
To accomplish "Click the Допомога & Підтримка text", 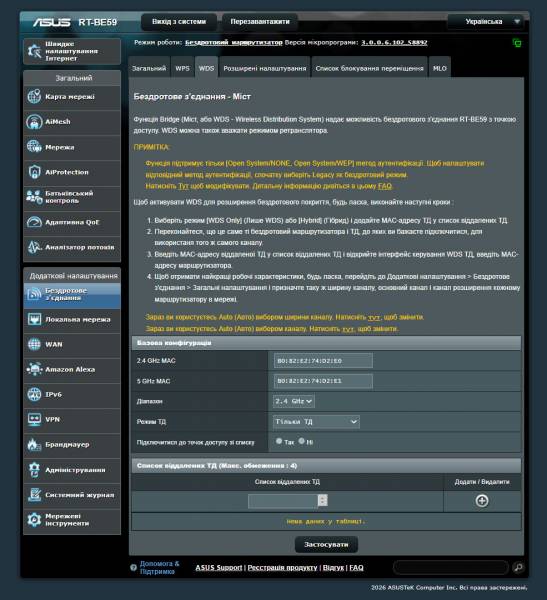I will [159, 567].
